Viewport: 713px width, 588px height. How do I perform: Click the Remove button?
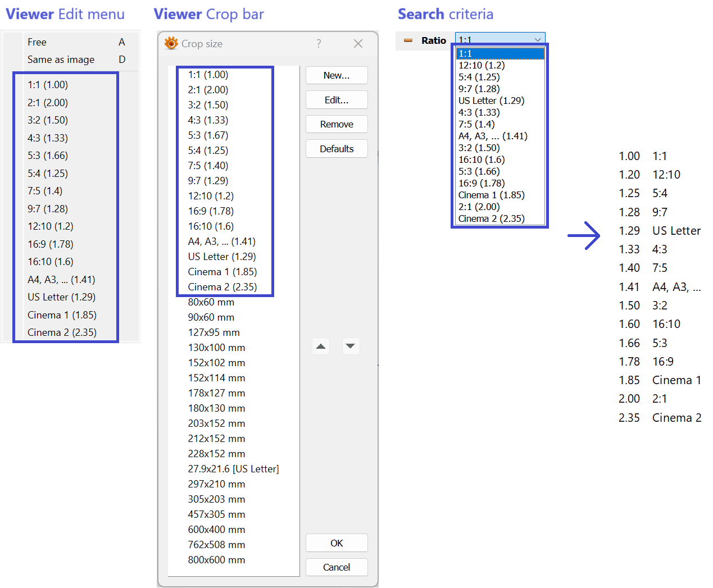click(337, 124)
